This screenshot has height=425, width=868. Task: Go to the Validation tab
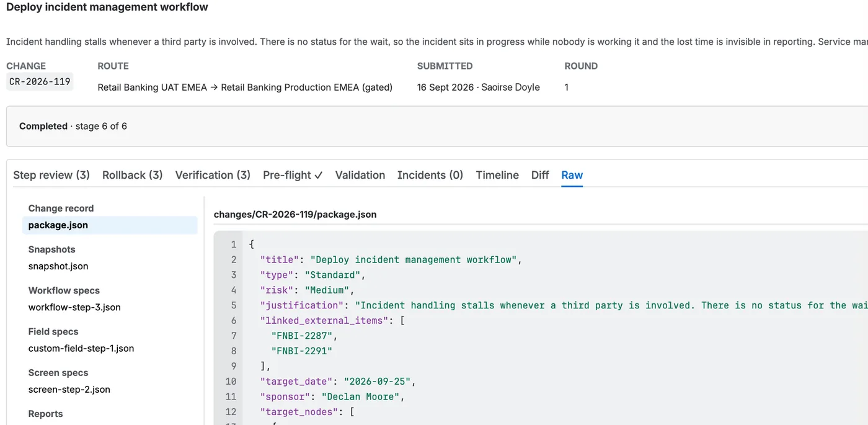click(x=360, y=175)
